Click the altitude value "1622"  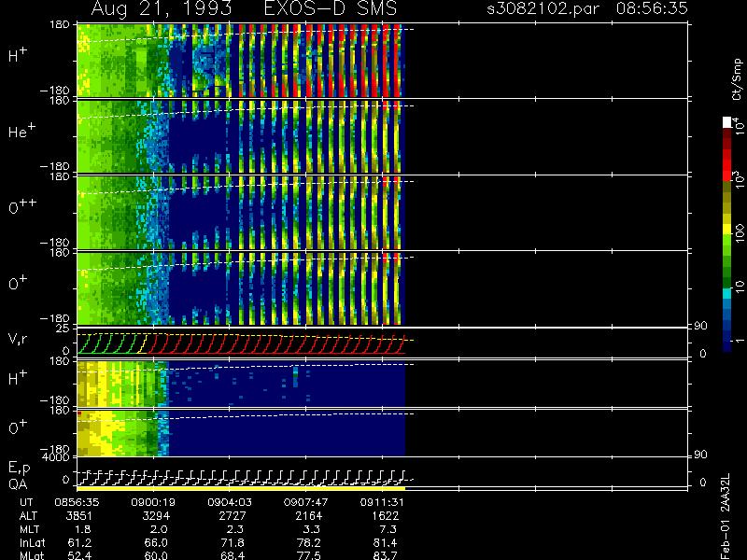point(385,516)
